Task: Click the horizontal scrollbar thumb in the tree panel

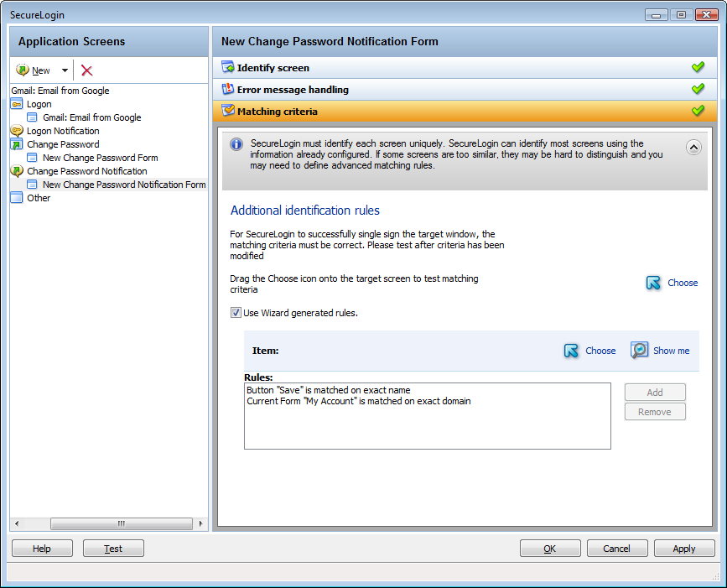Action: (x=122, y=523)
